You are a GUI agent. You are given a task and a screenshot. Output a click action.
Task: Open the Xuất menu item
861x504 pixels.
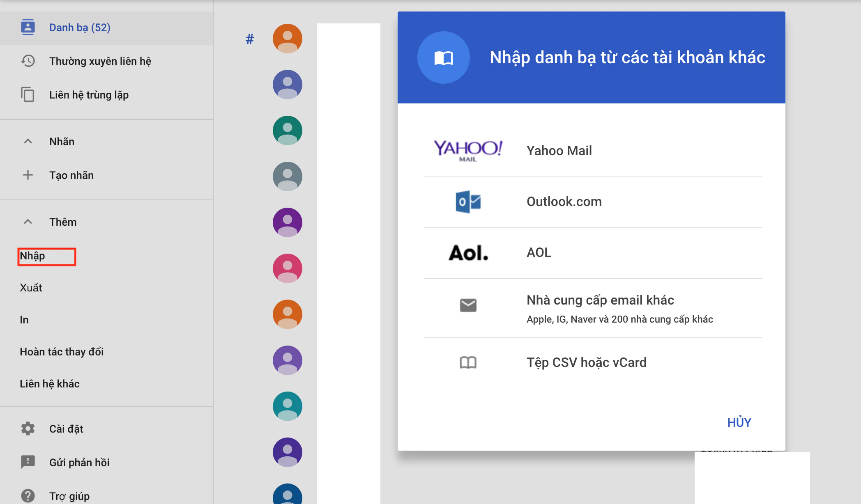pyautogui.click(x=31, y=288)
